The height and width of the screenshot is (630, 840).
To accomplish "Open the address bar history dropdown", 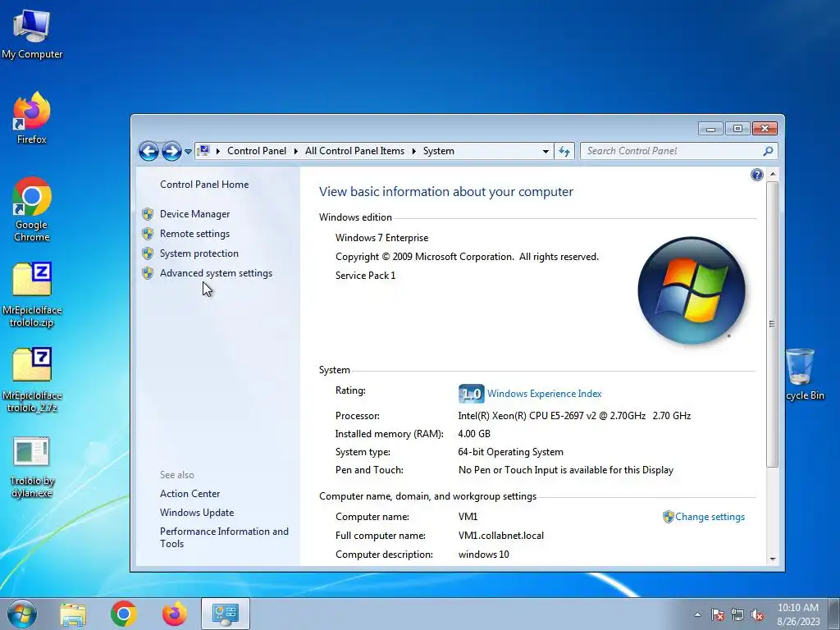I will (546, 152).
